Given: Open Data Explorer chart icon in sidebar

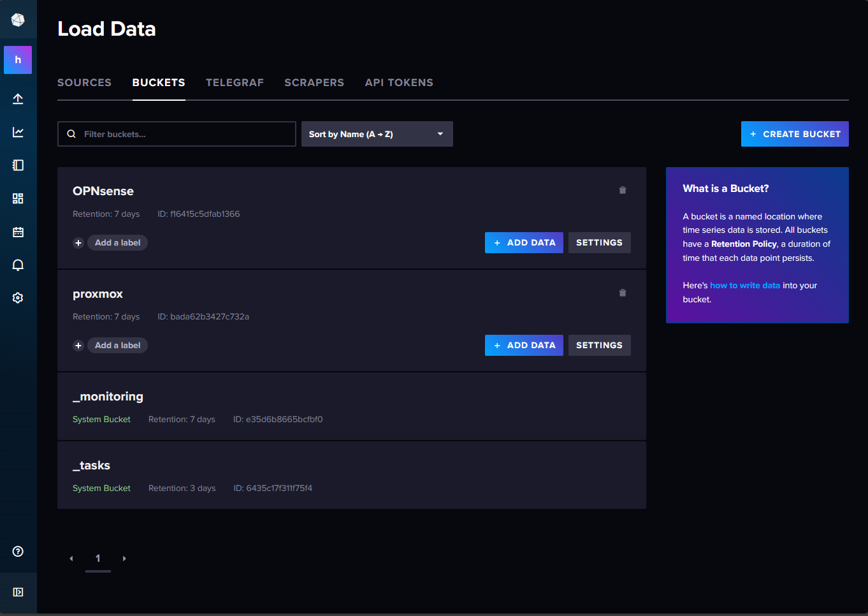Looking at the screenshot, I should tap(18, 132).
